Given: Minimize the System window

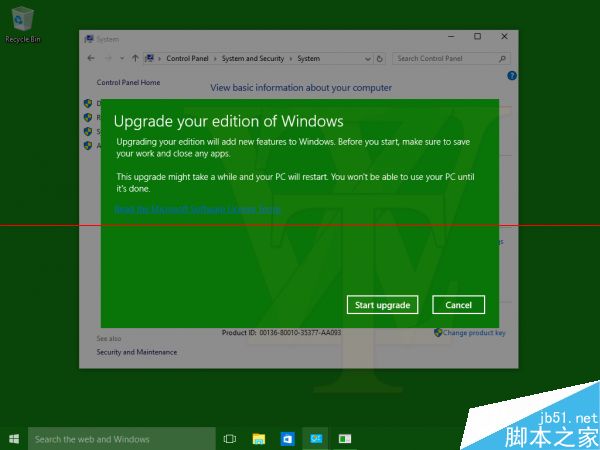Looking at the screenshot, I should [451, 37].
